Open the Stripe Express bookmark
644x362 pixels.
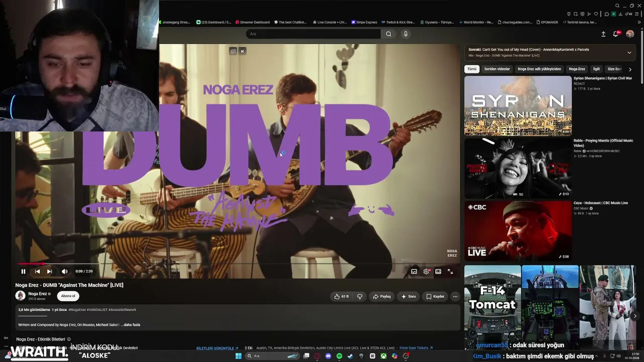point(364,22)
